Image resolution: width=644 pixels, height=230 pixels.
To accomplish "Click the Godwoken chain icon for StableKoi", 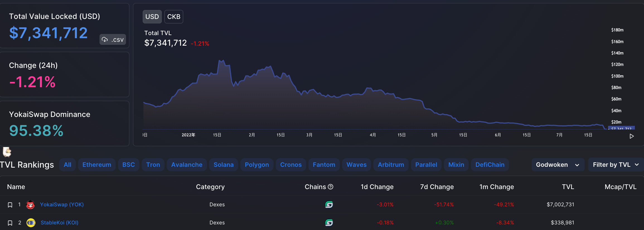I will click(x=329, y=223).
